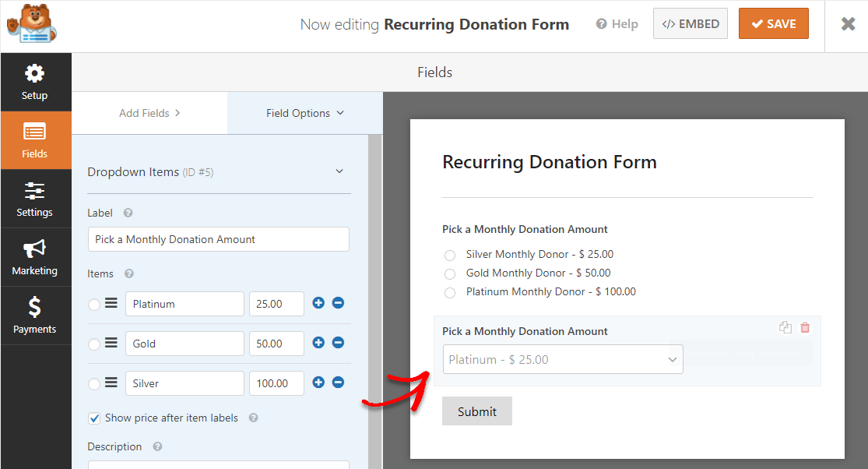
Task: Edit the Silver item name field
Action: (185, 383)
